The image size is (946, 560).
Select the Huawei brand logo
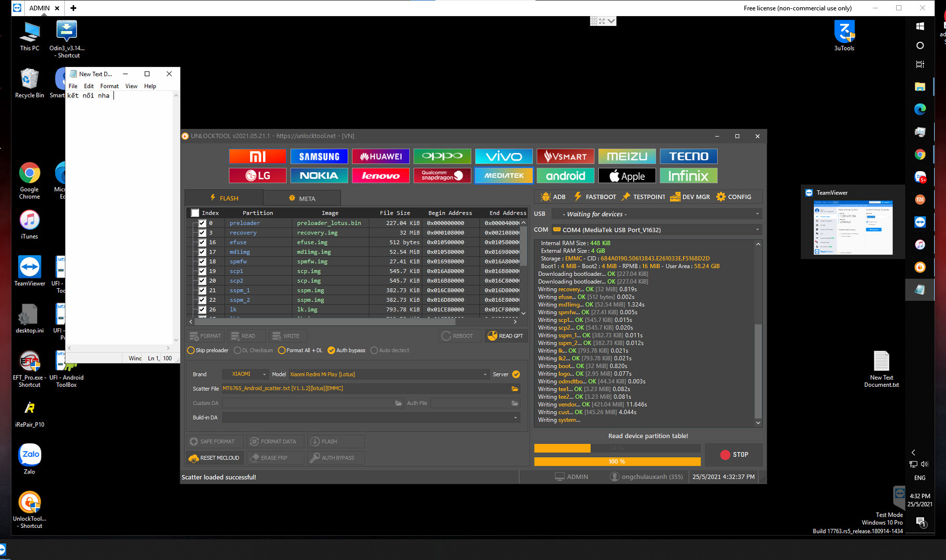tap(381, 156)
